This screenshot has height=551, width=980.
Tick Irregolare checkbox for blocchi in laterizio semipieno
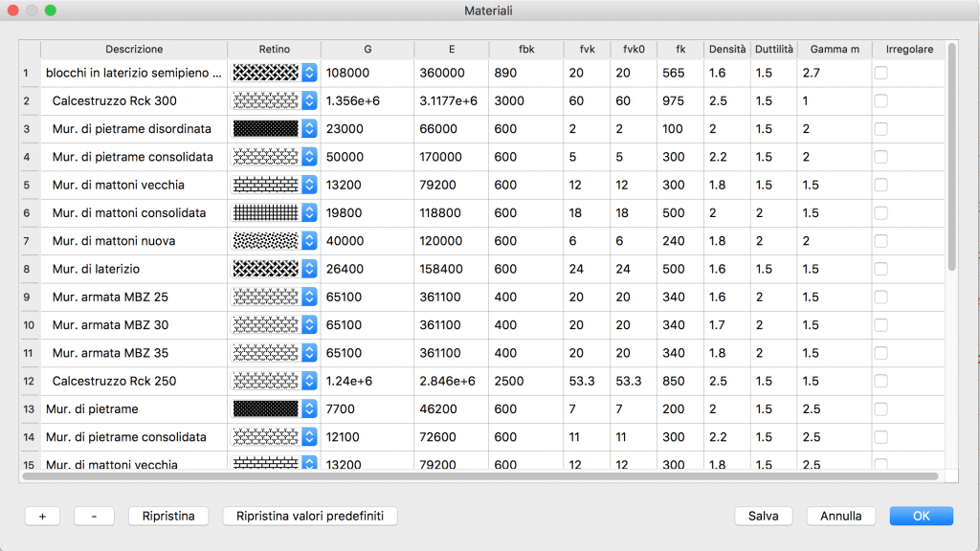pyautogui.click(x=880, y=73)
